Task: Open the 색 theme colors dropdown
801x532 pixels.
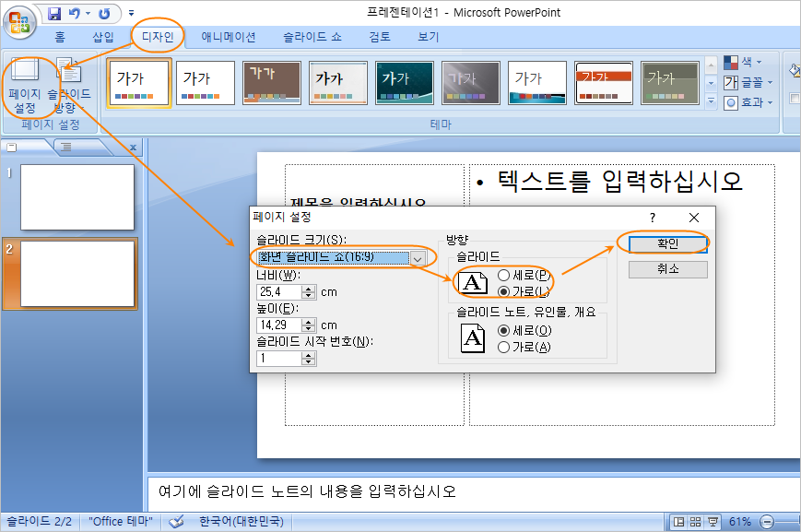Action: [x=744, y=63]
